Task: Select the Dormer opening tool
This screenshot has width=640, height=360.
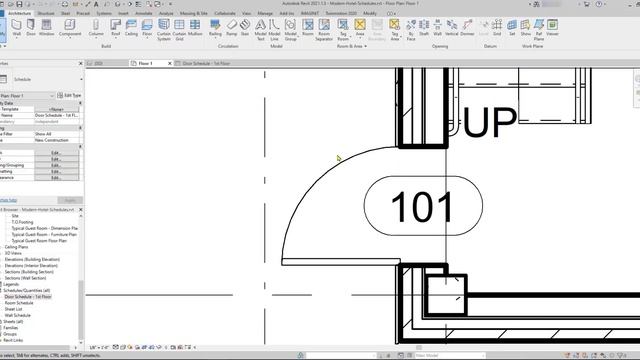Action: point(467,27)
